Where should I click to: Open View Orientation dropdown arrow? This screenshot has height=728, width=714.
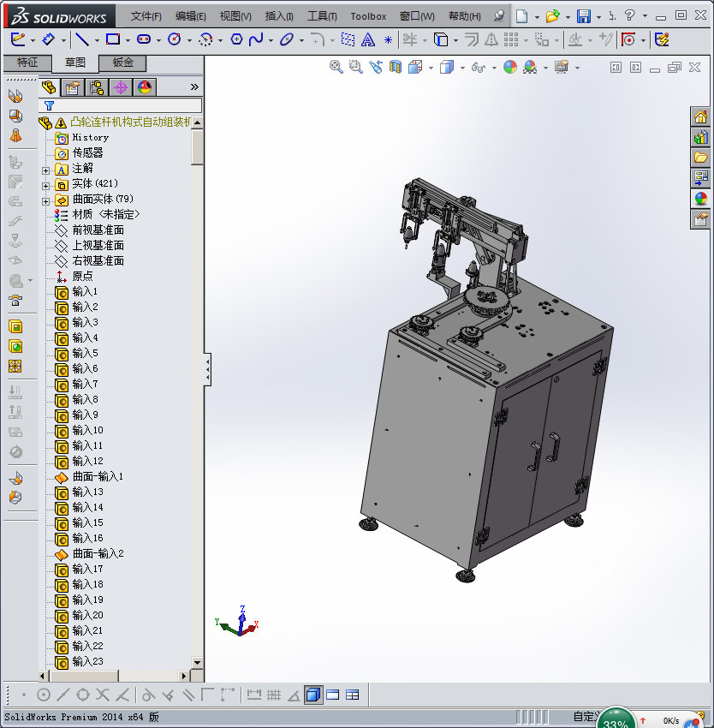coord(431,69)
